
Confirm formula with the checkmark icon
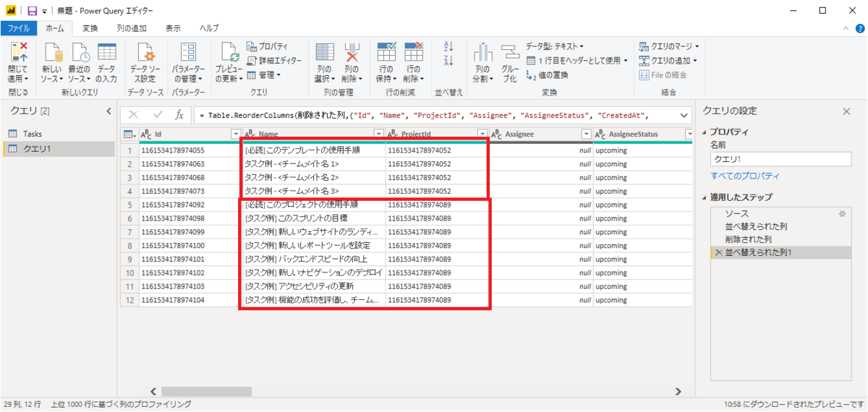(x=158, y=115)
